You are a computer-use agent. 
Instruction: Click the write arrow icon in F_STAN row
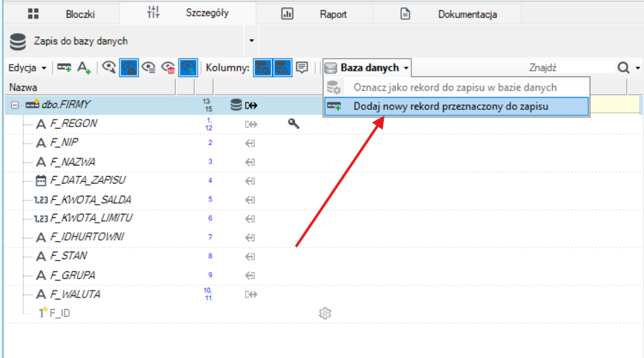coord(250,256)
